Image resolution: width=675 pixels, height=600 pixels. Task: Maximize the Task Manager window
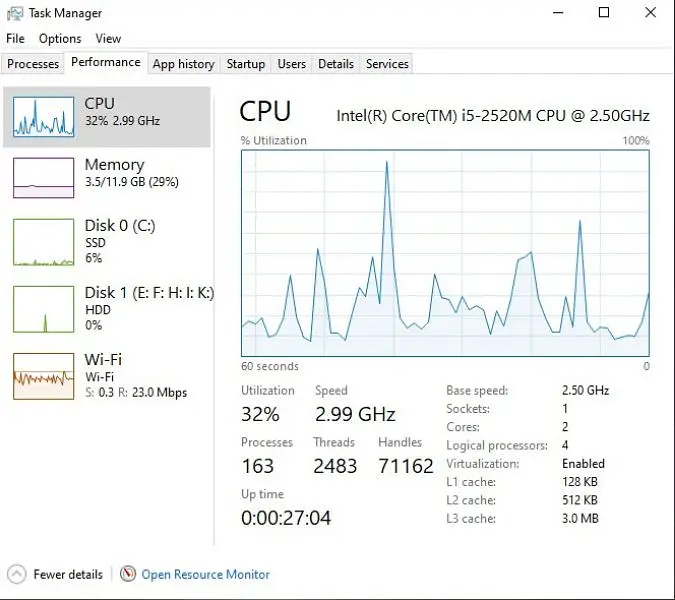pyautogui.click(x=604, y=13)
